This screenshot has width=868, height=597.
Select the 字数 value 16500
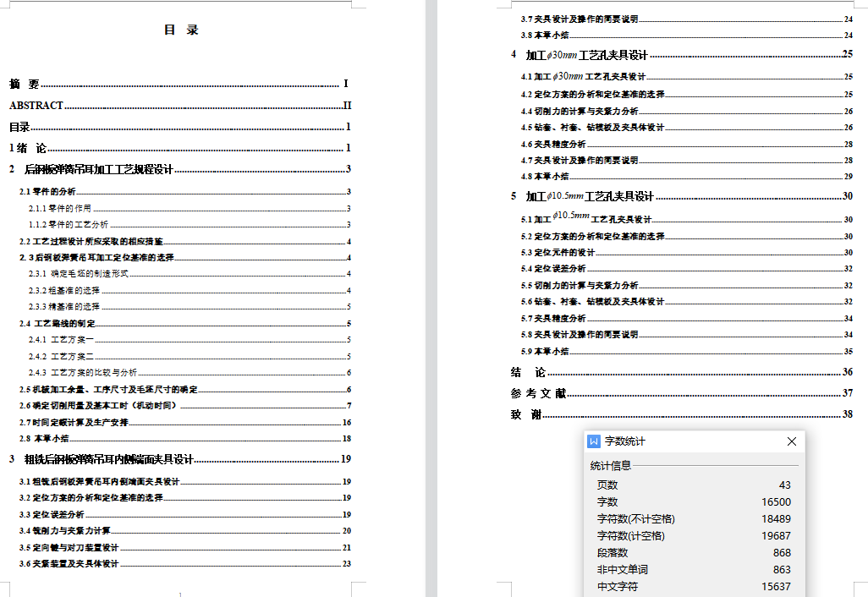pyautogui.click(x=776, y=501)
